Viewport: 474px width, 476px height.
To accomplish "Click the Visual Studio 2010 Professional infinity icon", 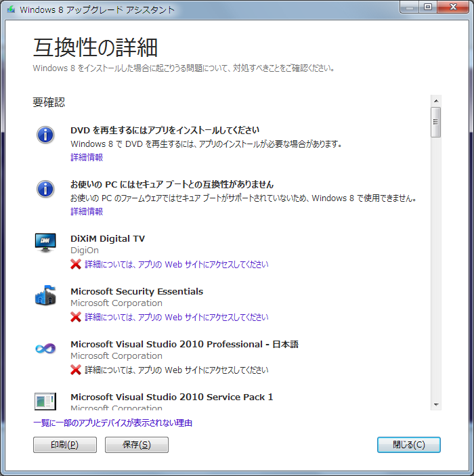I will (45, 348).
